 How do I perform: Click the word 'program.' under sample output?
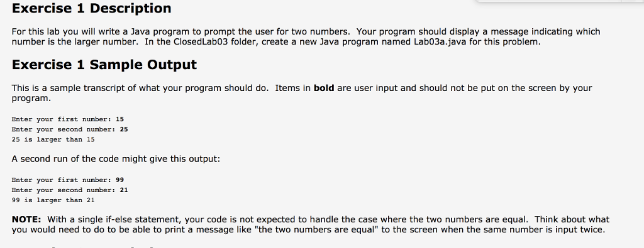click(x=31, y=99)
